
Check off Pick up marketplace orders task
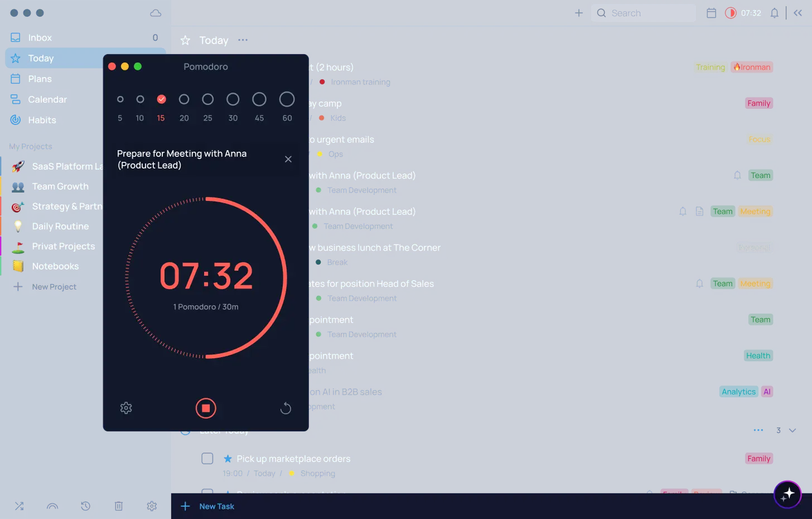click(207, 459)
